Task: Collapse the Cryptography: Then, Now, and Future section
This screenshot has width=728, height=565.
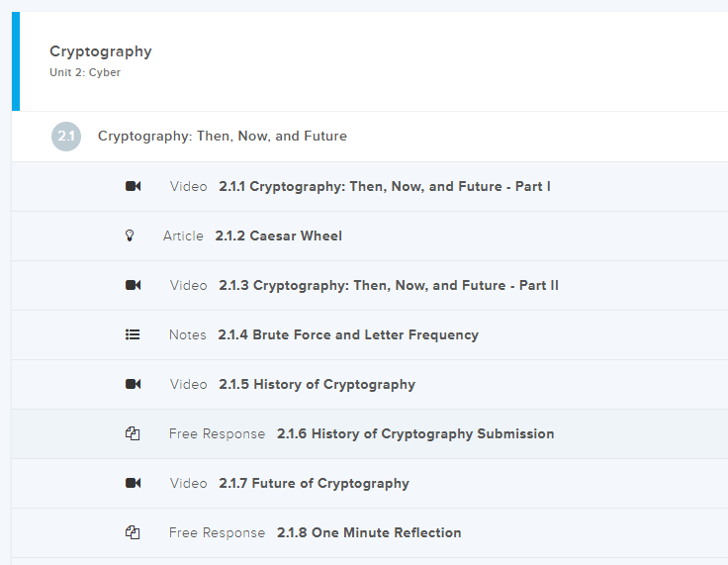Action: 223,137
